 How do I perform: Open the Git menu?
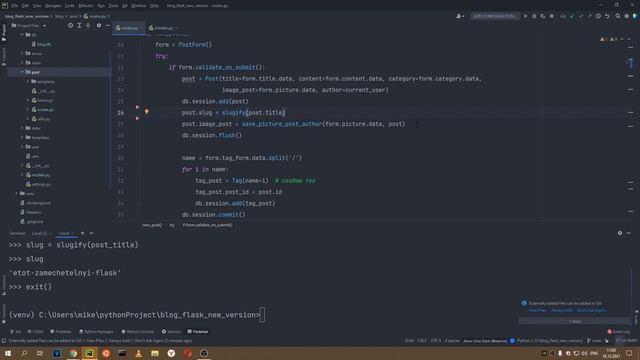coord(125,6)
